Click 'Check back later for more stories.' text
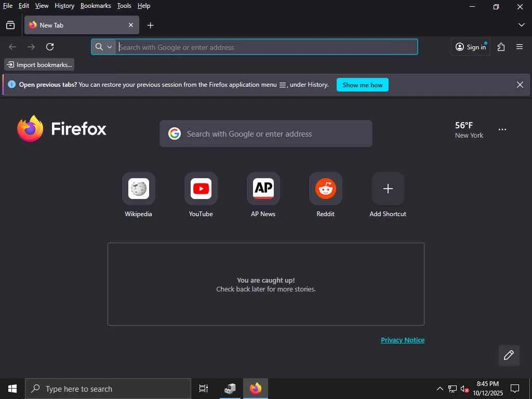Viewport: 532px width, 399px height. 266,289
